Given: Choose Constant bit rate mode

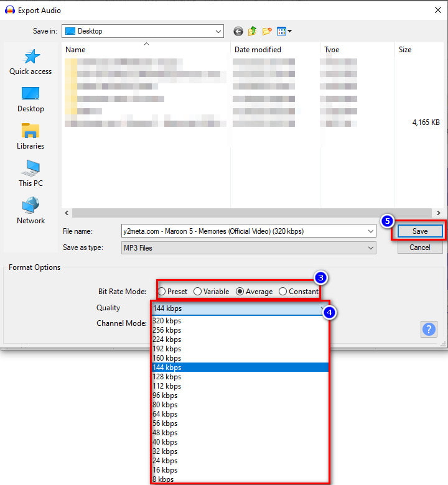Looking at the screenshot, I should (283, 292).
